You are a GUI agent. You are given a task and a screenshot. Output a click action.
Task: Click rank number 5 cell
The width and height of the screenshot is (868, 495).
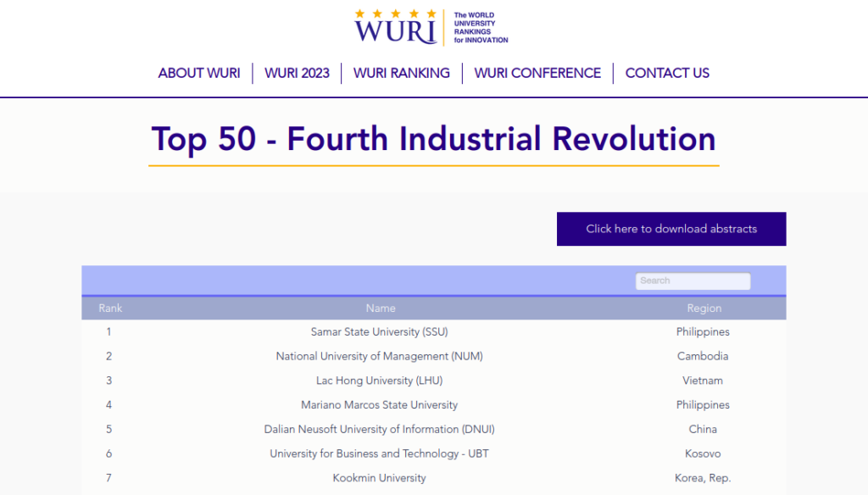tap(108, 429)
